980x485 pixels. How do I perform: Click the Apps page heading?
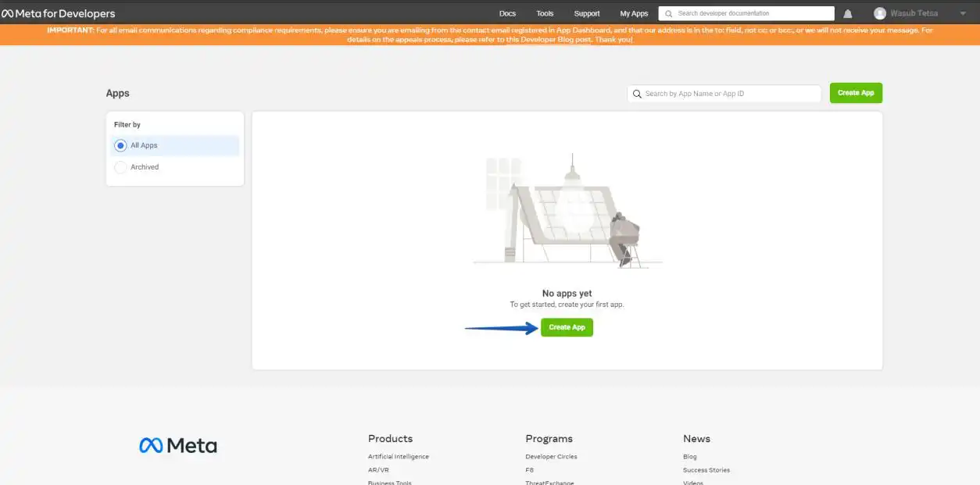[x=118, y=93]
